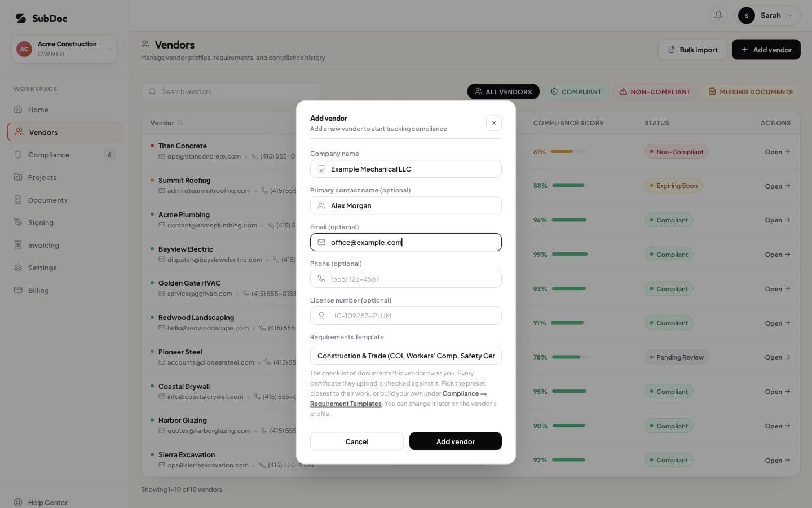The image size is (812, 508).
Task: Close the Add vendor dialog
Action: click(x=494, y=123)
